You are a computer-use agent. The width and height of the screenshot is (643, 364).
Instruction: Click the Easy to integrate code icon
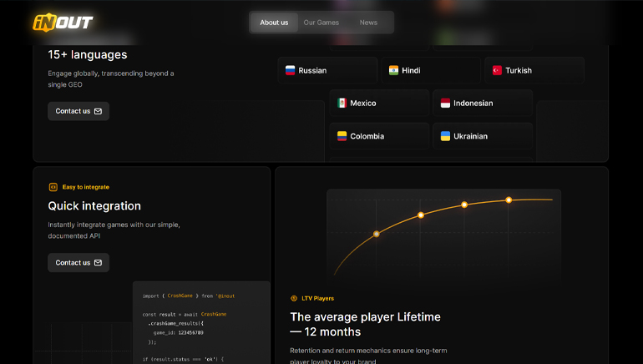(53, 187)
